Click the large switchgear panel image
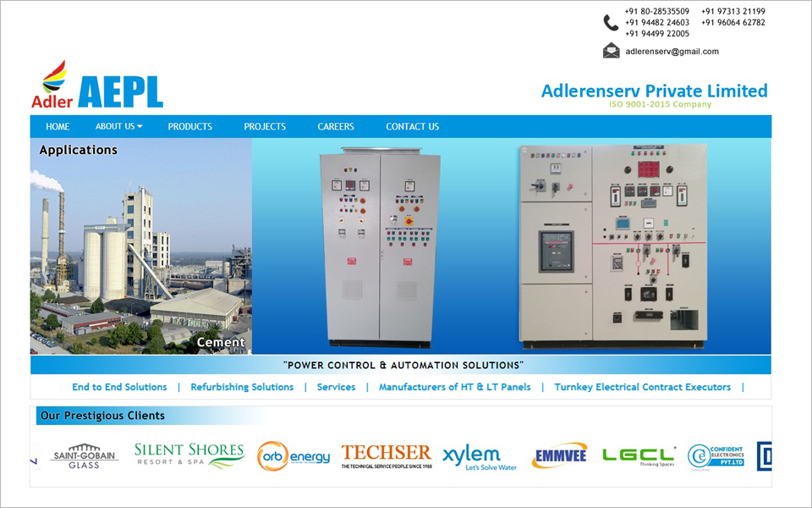 (x=613, y=246)
